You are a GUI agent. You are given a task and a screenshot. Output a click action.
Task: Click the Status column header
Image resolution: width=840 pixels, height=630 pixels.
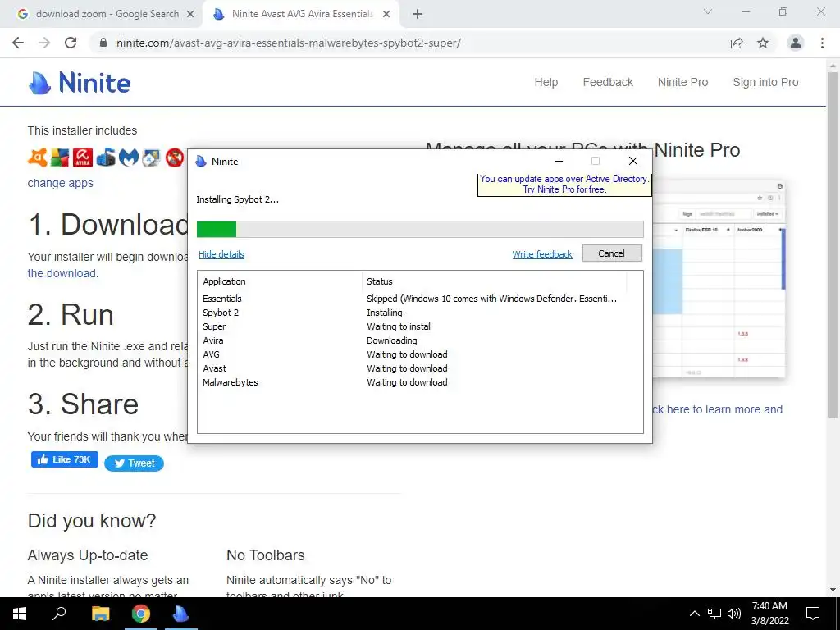pos(380,281)
